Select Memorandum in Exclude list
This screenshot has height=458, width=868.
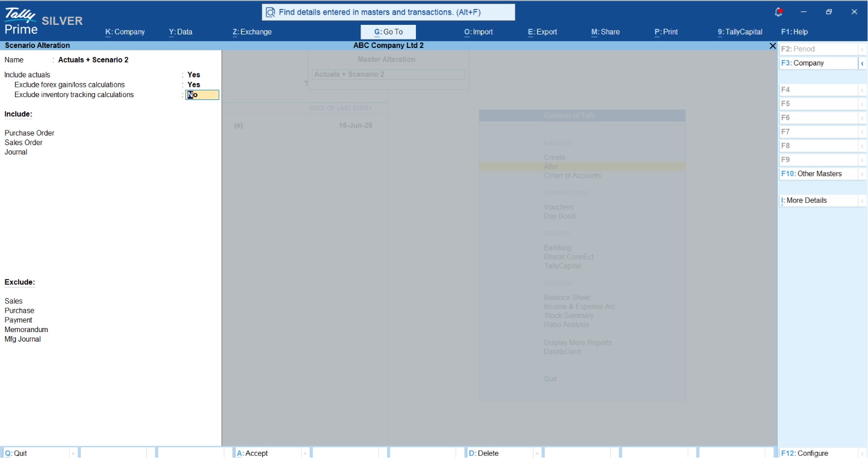(26, 330)
